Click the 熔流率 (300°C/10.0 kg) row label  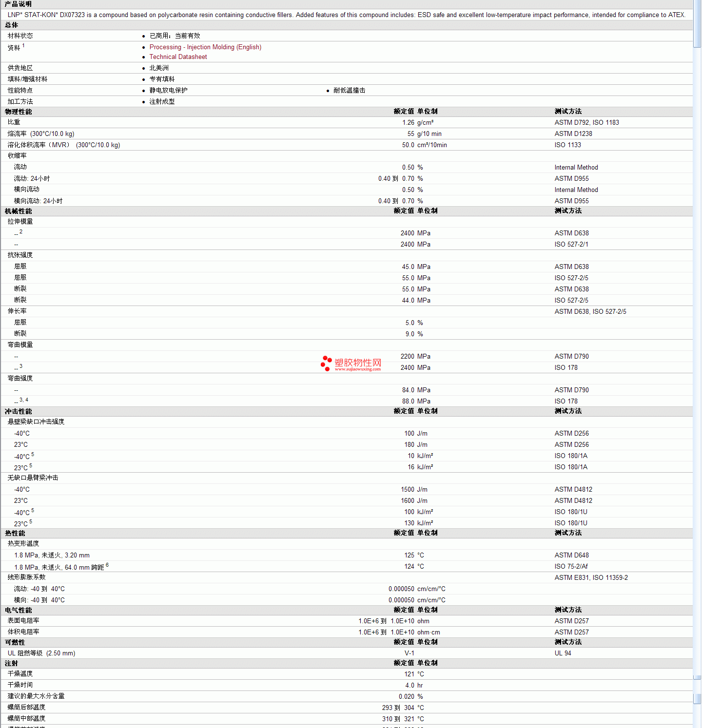(x=41, y=134)
